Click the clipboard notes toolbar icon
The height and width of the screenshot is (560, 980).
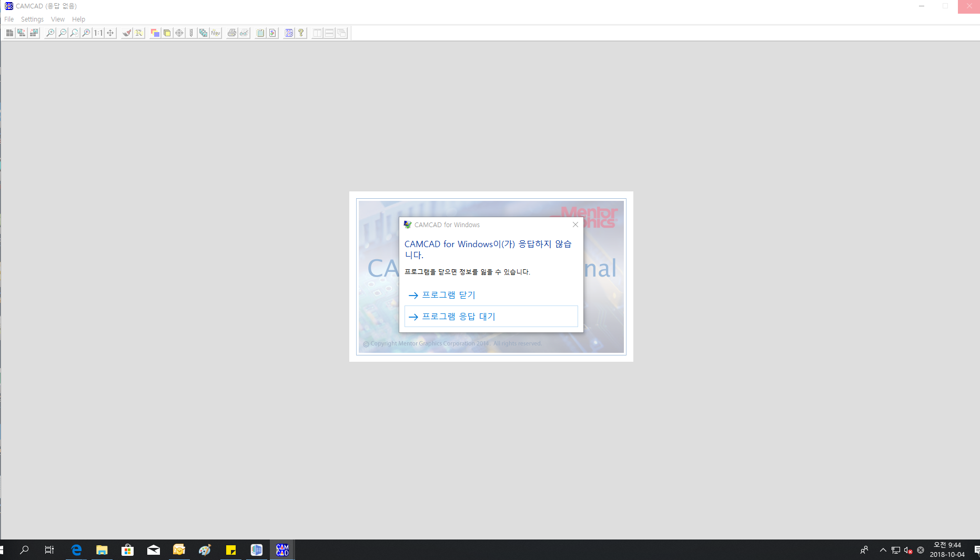(260, 33)
